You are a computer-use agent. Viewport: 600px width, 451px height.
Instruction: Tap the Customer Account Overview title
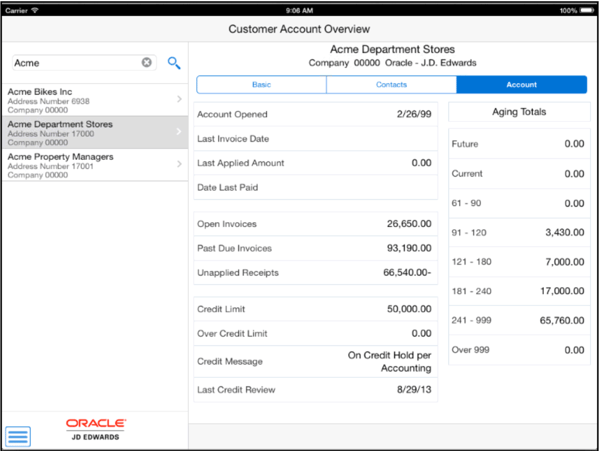299,29
